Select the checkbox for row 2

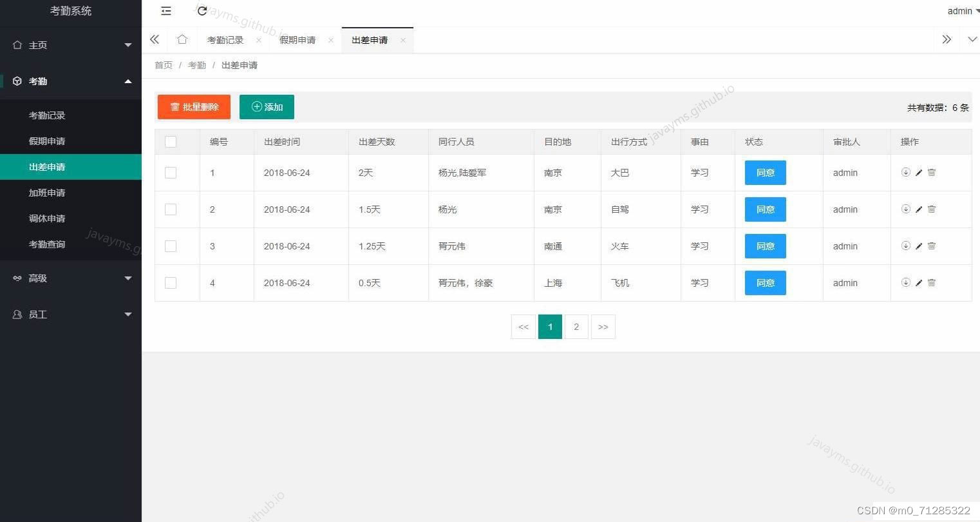pos(171,209)
